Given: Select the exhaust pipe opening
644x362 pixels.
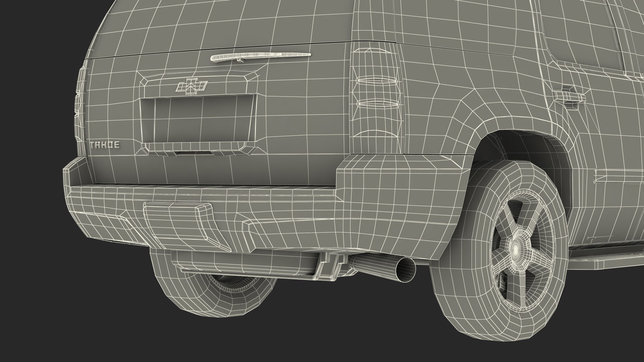Looking at the screenshot, I should tap(406, 269).
